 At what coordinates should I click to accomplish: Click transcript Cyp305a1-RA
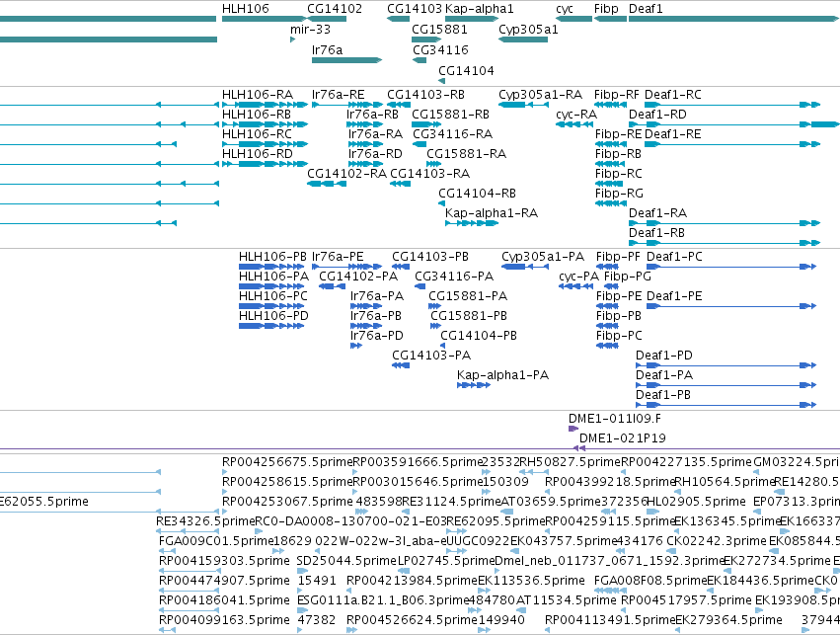tap(541, 95)
